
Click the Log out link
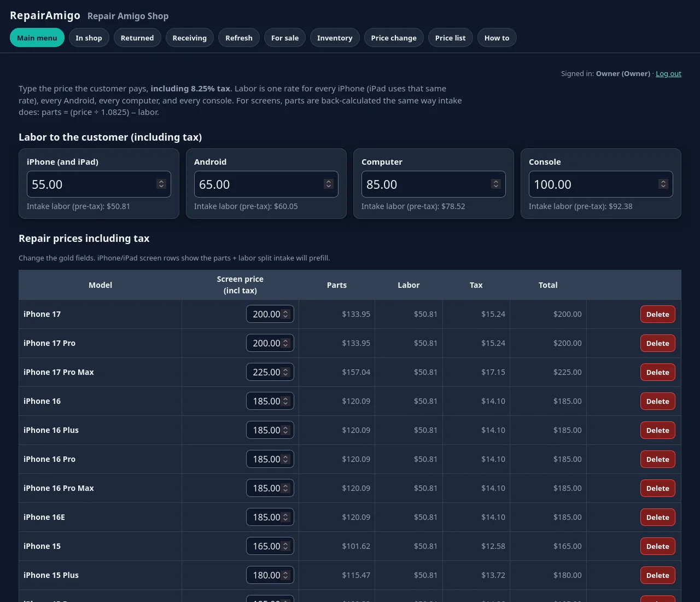668,73
